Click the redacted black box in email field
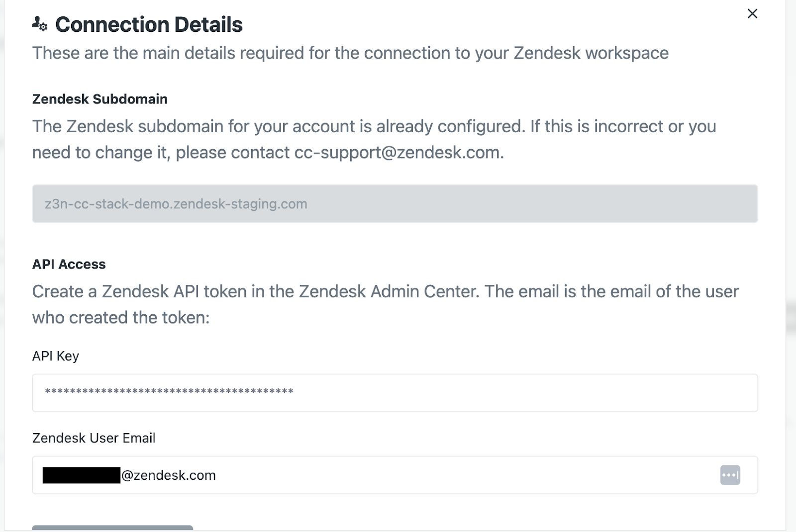The image size is (796, 532). (x=81, y=475)
